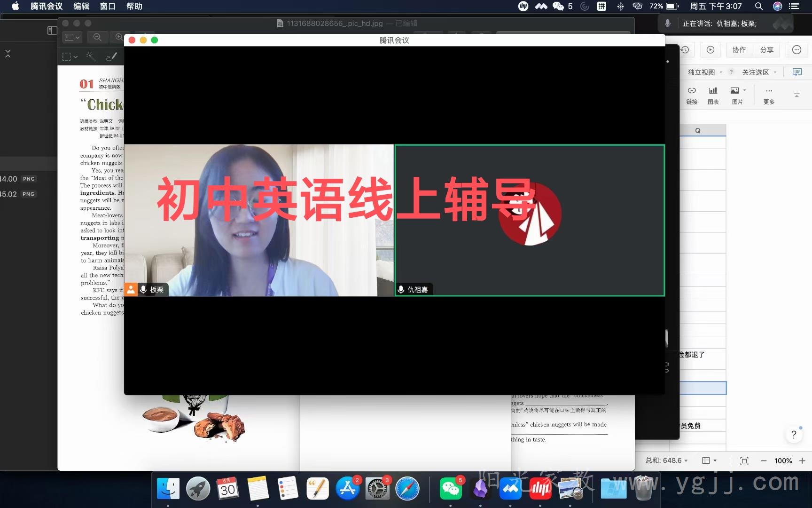
Task: Select the 板栗 participant video tile
Action: [x=259, y=220]
